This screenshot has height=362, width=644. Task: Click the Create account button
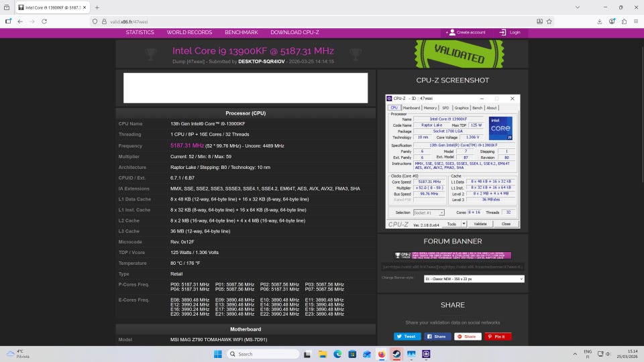click(x=467, y=32)
